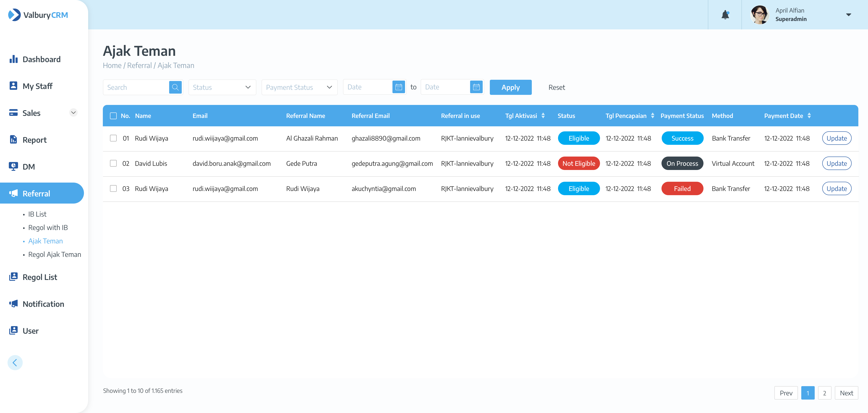
Task: Click the search magnifier icon button
Action: [175, 87]
